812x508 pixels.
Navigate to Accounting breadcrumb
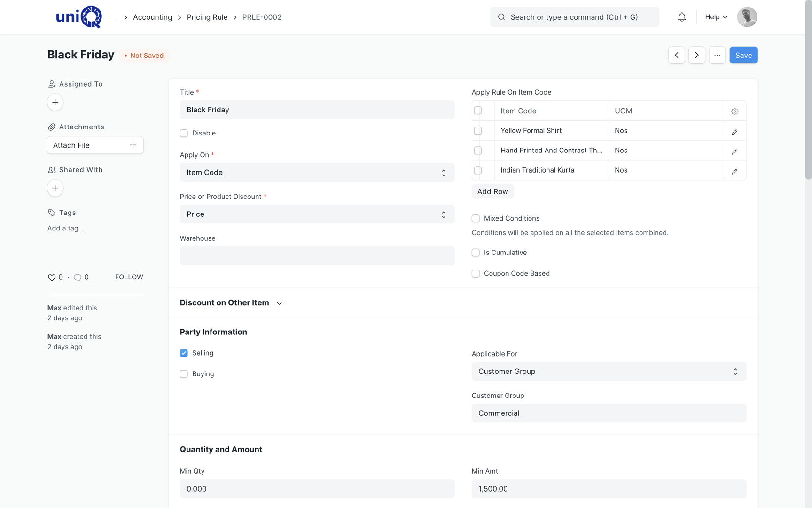pos(152,17)
